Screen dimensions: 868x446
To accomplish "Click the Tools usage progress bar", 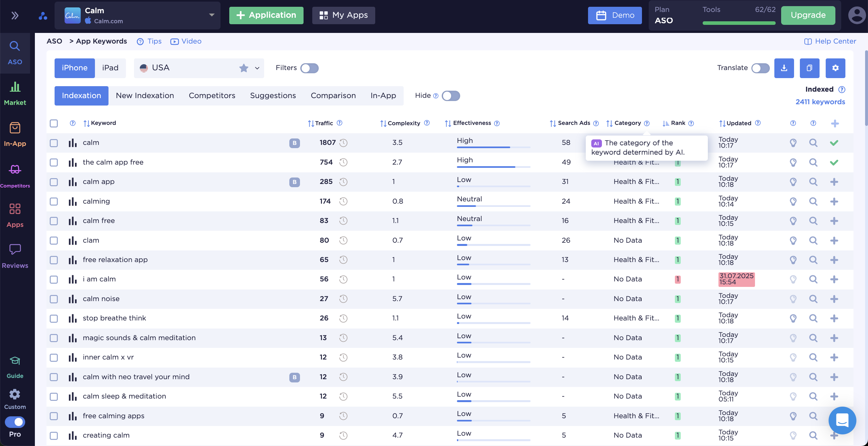I will tap(739, 23).
